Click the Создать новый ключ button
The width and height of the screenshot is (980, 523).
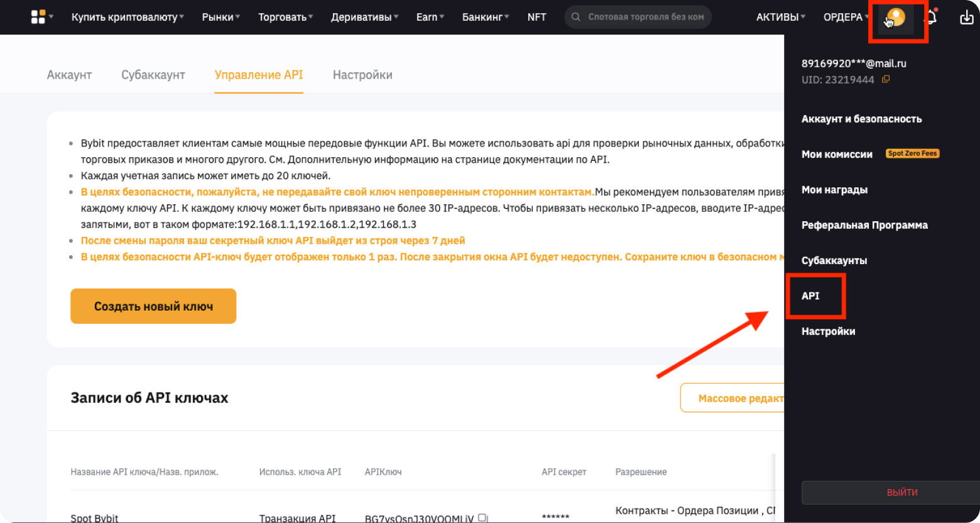[x=153, y=306]
